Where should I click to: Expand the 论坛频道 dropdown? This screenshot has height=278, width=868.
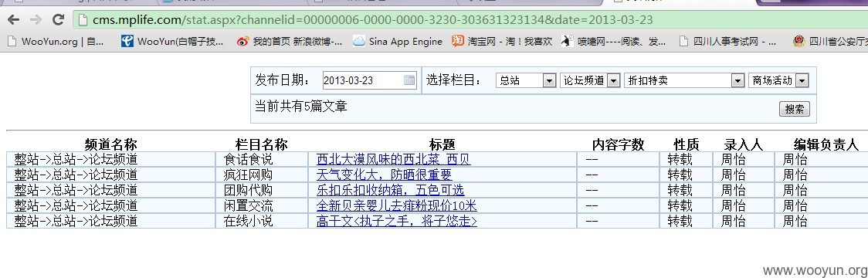click(589, 80)
